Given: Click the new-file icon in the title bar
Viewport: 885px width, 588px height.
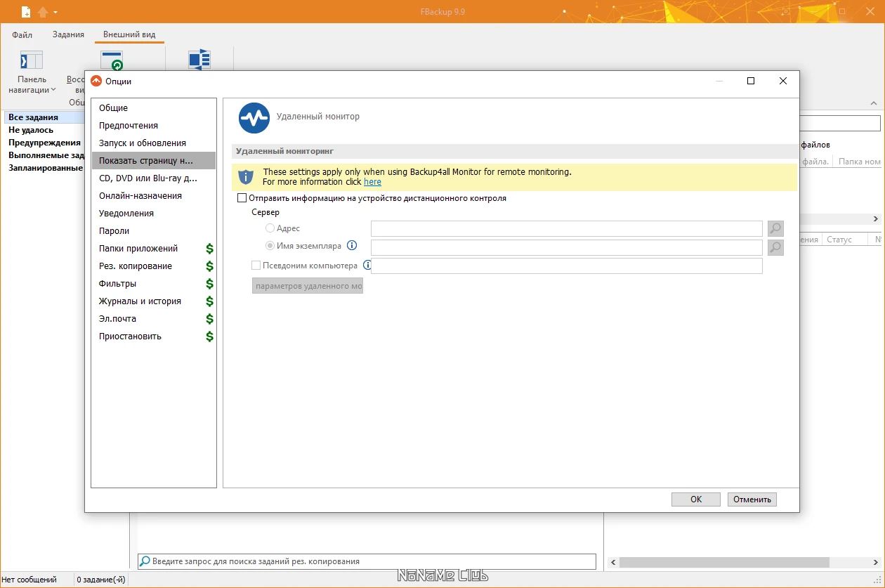Looking at the screenshot, I should point(26,12).
